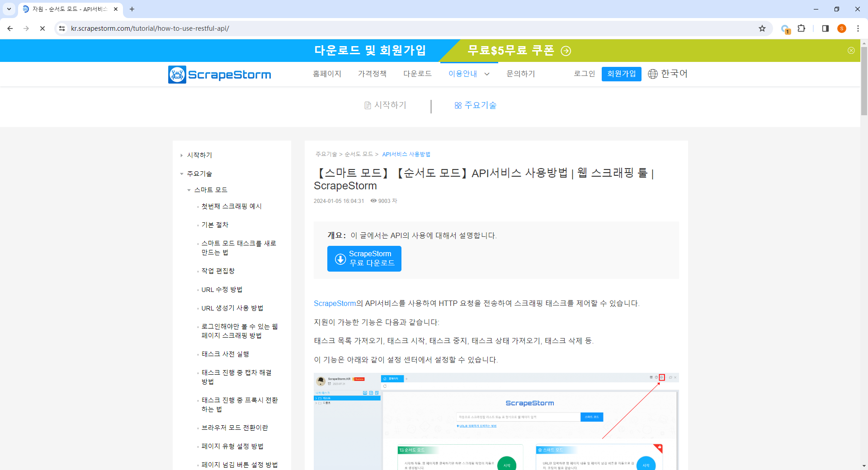
Task: Click the ScrapeStorm 무료 다운로드 button
Action: (364, 258)
